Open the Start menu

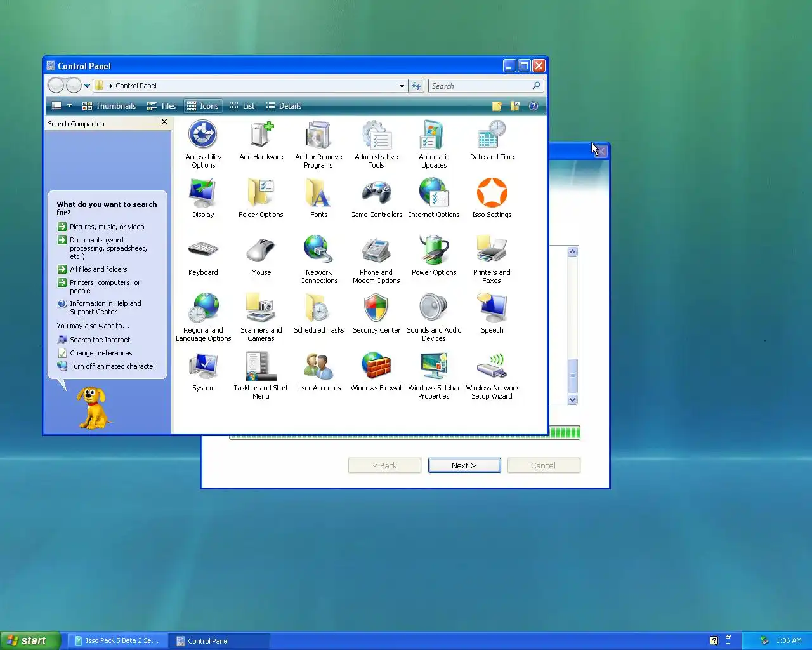(30, 640)
